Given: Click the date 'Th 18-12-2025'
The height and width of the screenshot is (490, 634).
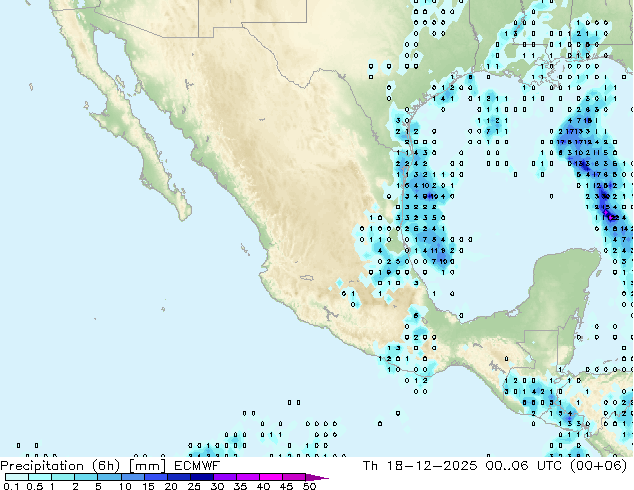Looking at the screenshot, I should pos(420,466).
